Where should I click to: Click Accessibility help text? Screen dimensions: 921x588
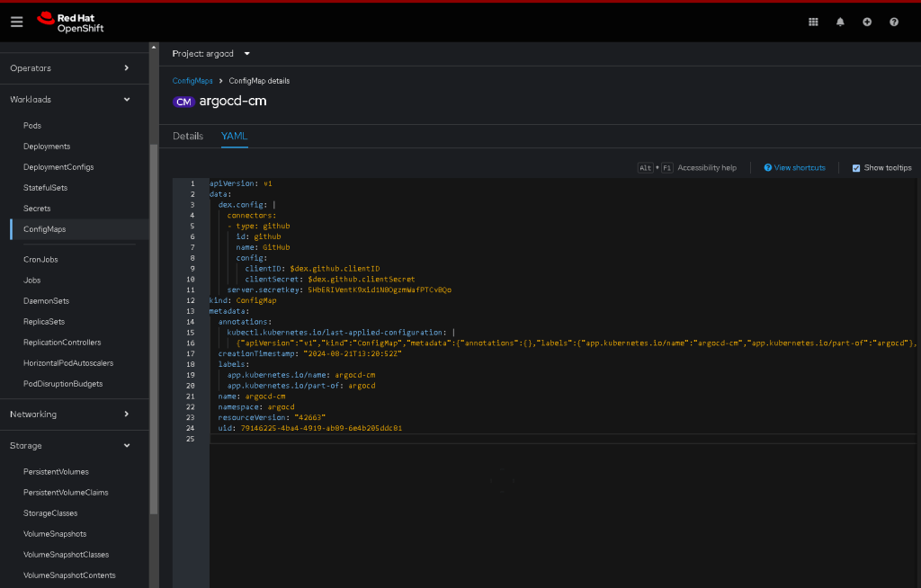click(707, 167)
